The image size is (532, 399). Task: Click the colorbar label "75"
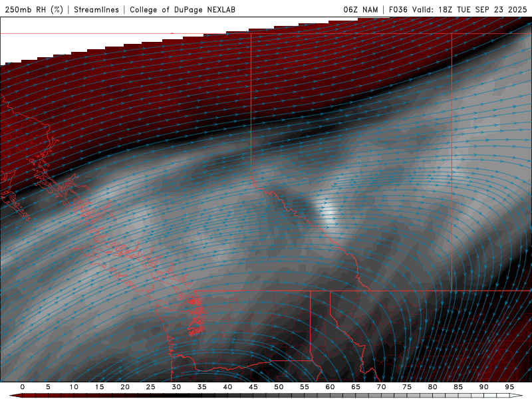click(x=407, y=387)
